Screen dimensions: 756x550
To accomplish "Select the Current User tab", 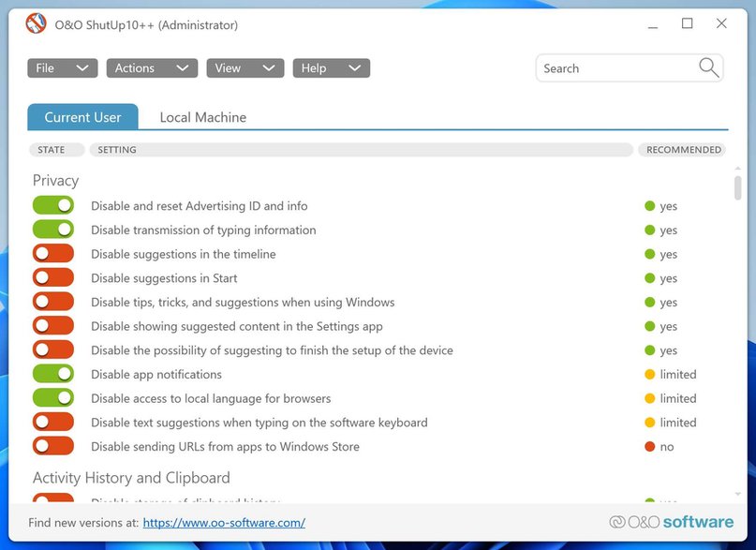I will pyautogui.click(x=83, y=116).
